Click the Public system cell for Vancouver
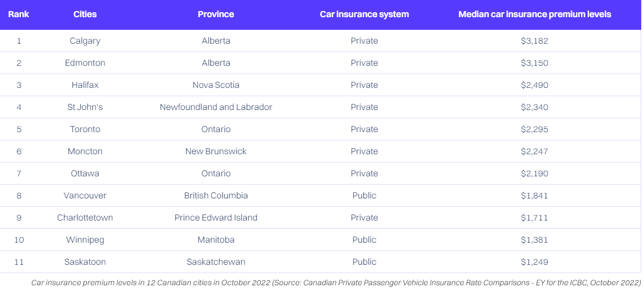The width and height of the screenshot is (644, 288). (364, 196)
